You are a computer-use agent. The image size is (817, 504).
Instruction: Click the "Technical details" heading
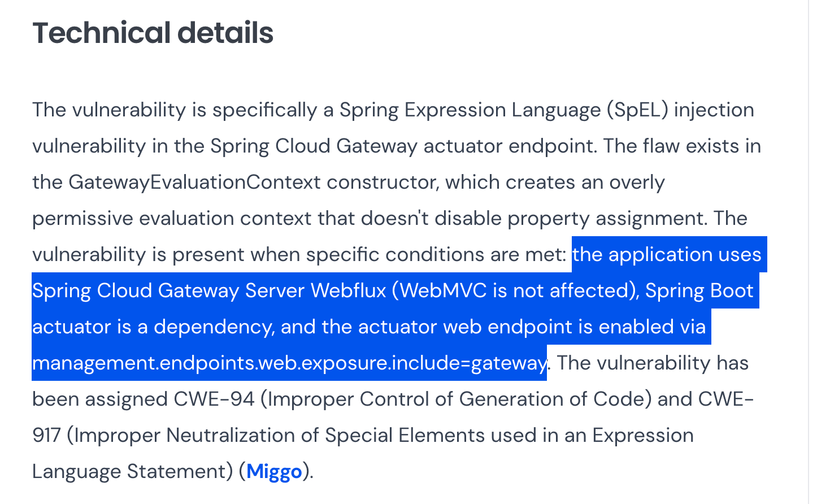pos(153,33)
